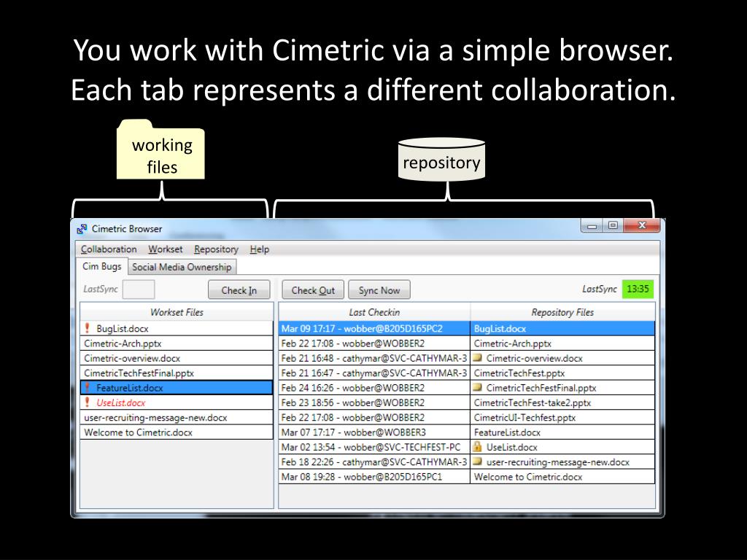The width and height of the screenshot is (747, 560).
Task: Open the Collaboration menu
Action: click(109, 249)
